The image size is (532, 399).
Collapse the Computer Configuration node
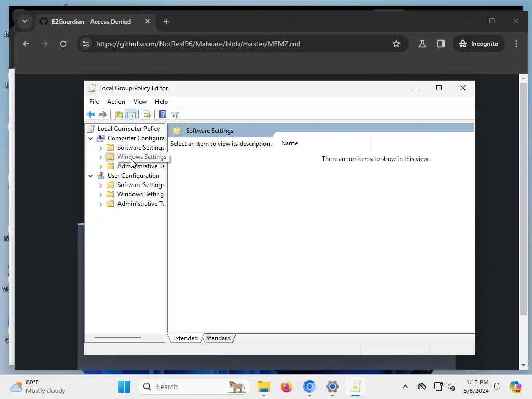(x=90, y=138)
